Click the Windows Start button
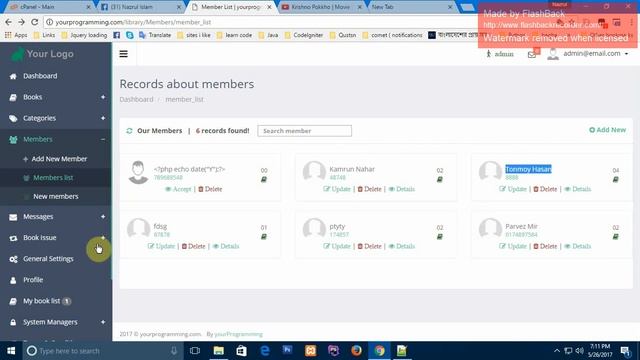Screen dimensions: 640x360 pos(11,351)
